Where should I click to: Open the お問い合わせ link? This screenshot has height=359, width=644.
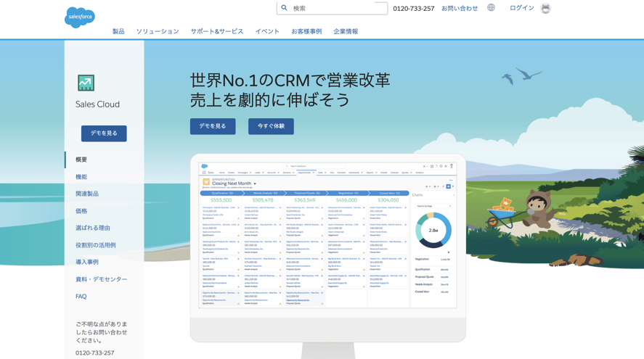pyautogui.click(x=460, y=8)
